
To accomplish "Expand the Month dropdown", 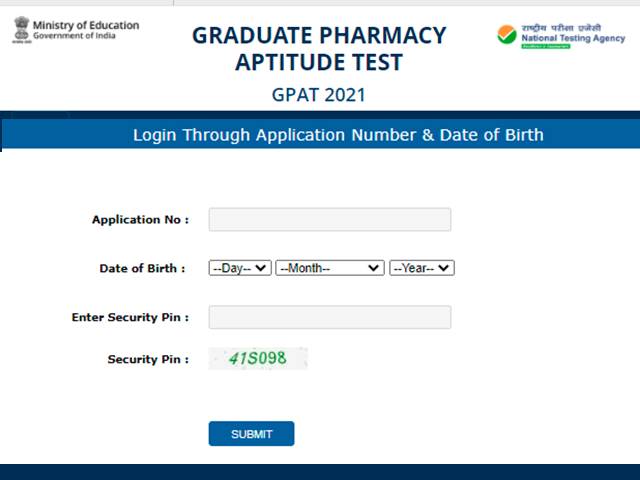I will coord(329,268).
